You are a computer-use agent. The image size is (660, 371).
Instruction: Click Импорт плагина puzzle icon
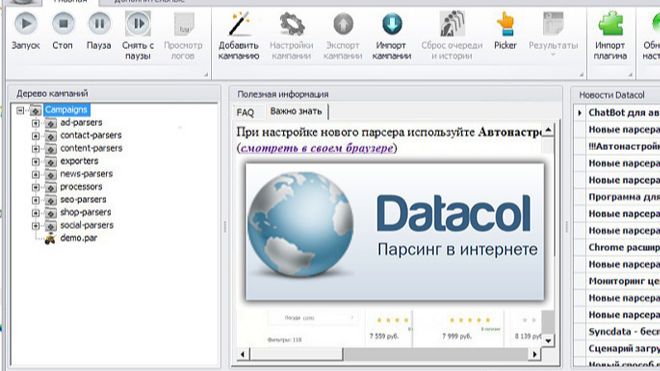click(x=611, y=24)
